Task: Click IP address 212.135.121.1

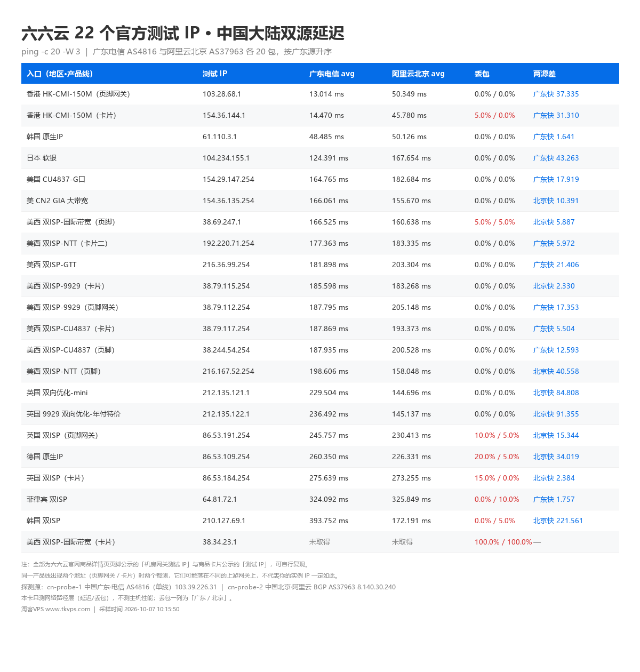Action: click(226, 393)
